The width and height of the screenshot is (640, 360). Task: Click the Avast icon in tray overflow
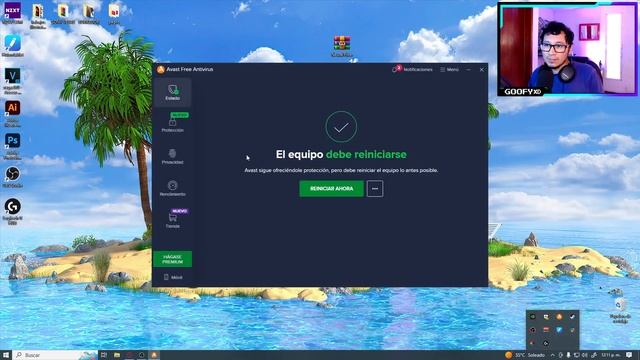click(x=559, y=316)
